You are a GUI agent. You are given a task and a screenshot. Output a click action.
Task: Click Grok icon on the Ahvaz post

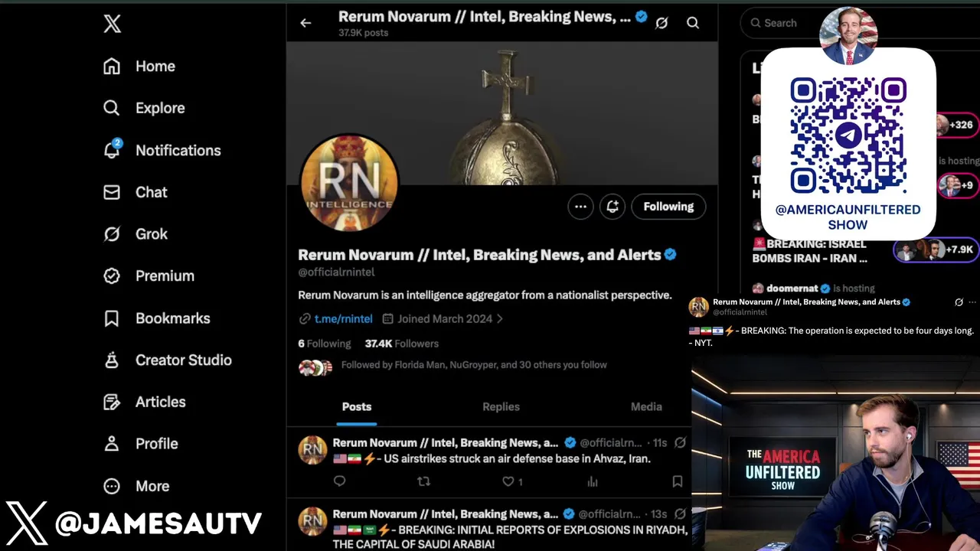(680, 443)
